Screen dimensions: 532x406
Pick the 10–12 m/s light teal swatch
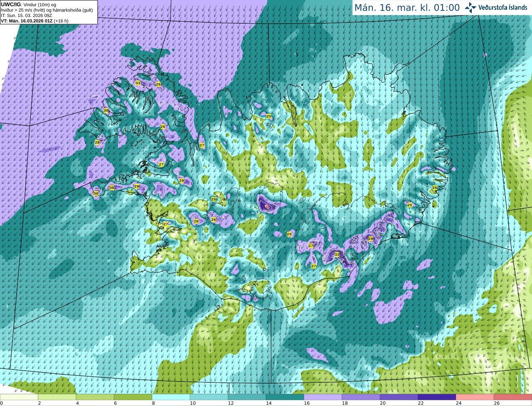209,397
